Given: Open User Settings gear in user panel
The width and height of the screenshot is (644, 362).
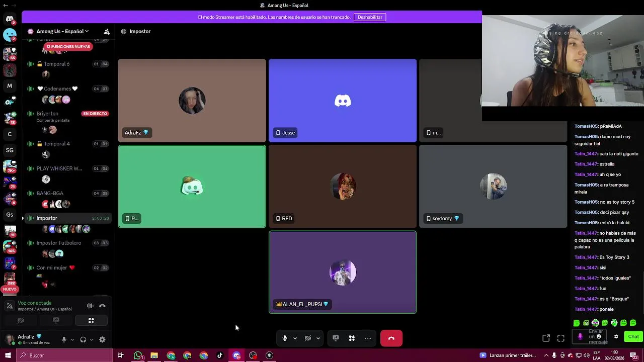Looking at the screenshot, I should click(x=102, y=339).
